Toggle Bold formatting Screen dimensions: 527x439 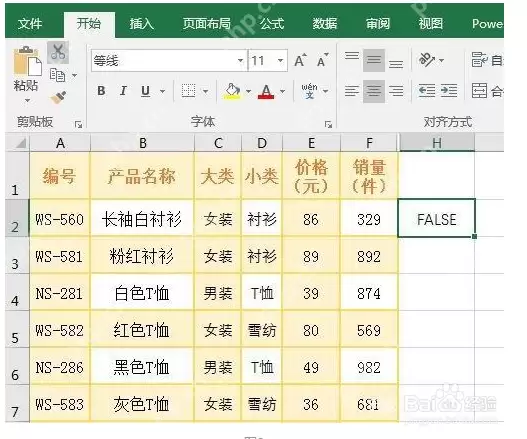coord(101,91)
